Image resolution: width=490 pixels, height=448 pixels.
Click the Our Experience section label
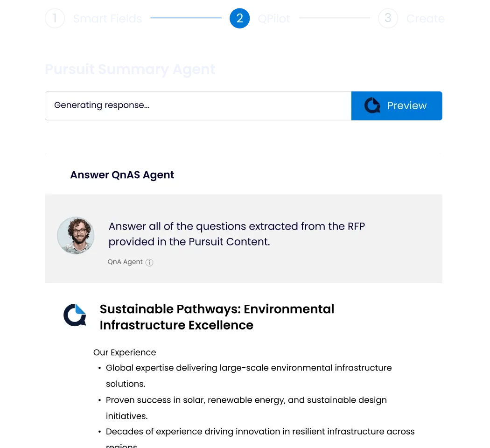pos(125,352)
